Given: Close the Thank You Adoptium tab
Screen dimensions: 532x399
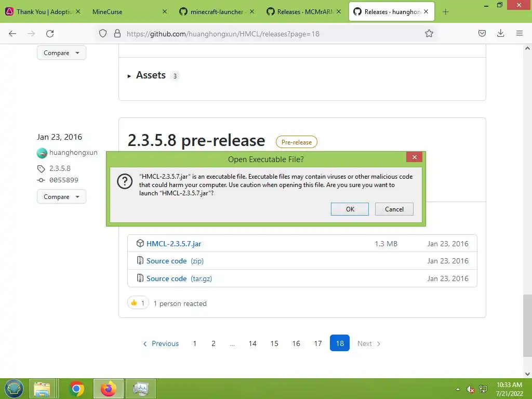Looking at the screenshot, I should tap(78, 11).
